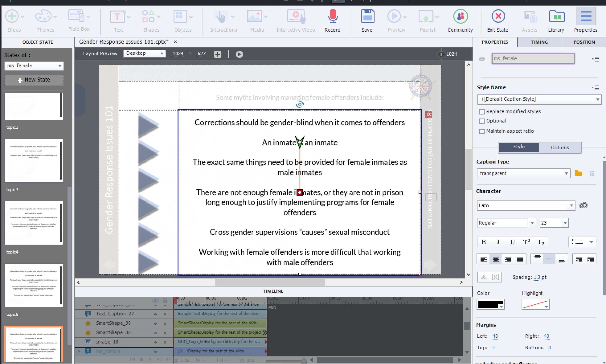The width and height of the screenshot is (606, 364).
Task: Click the New State button
Action: tap(34, 80)
